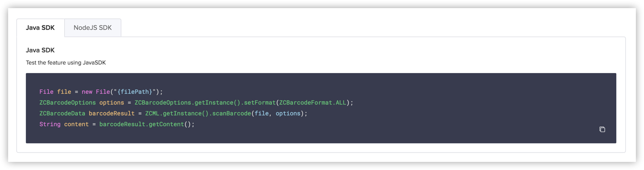Click the 'File file' declaration

click(55, 92)
